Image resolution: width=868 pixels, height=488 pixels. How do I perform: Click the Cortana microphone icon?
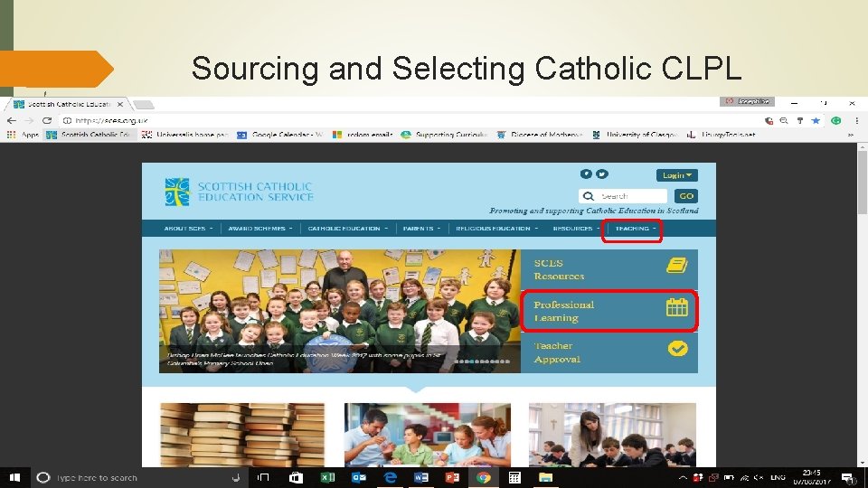[x=236, y=477]
